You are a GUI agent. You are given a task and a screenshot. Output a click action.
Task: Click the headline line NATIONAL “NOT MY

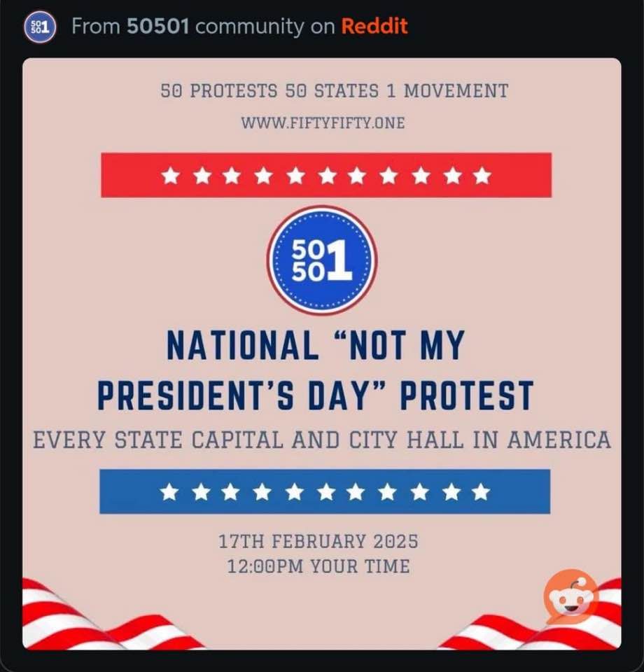[315, 346]
